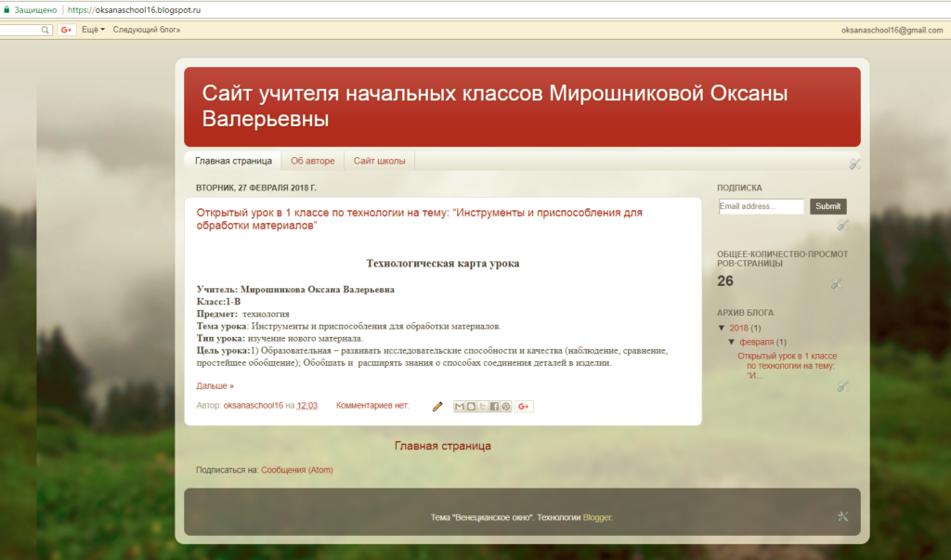Share post on Facebook icon
Image resolution: width=951 pixels, height=560 pixels.
pyautogui.click(x=494, y=407)
